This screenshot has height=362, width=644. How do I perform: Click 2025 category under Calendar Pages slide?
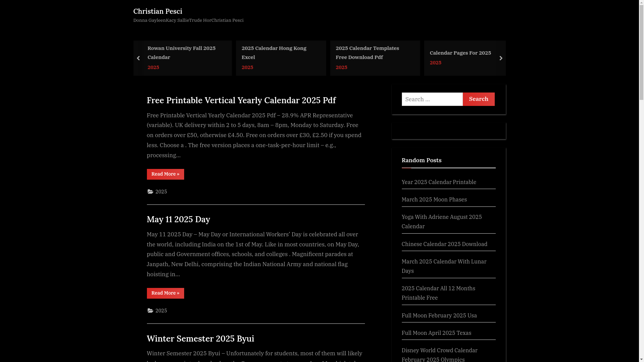[x=435, y=63]
